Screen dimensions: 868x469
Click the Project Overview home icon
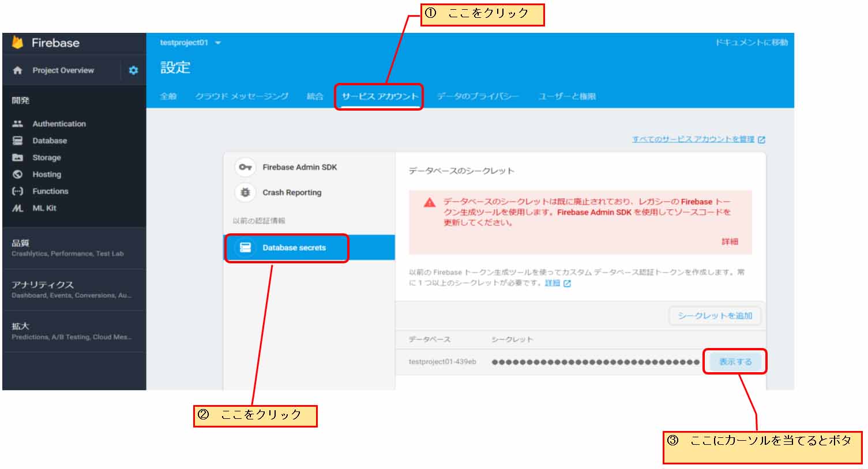[18, 70]
